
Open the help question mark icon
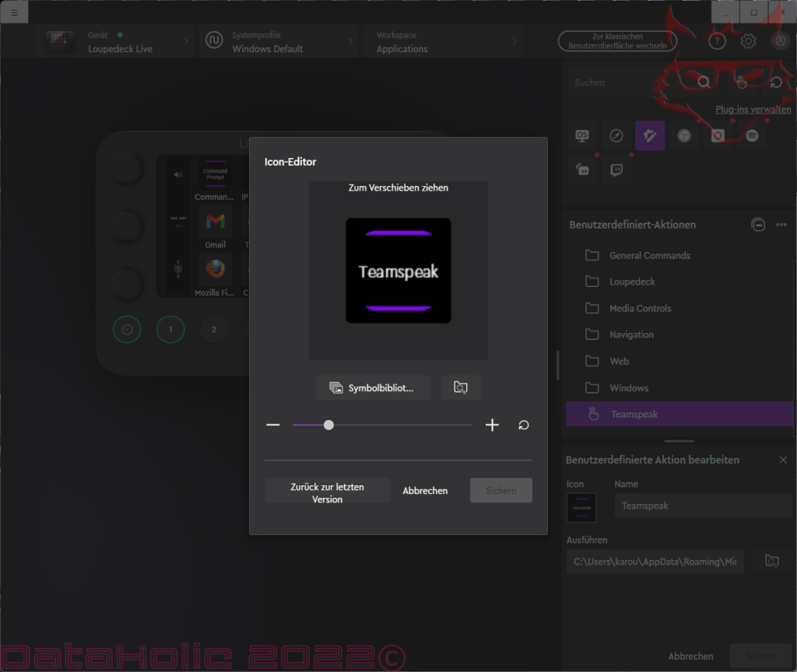point(717,41)
